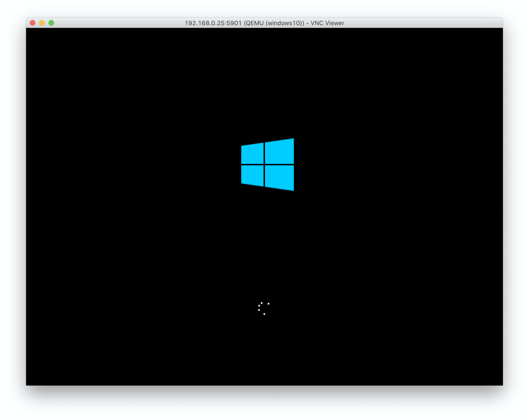Viewport: 529px width, 420px height.
Task: Click the bottom-most dot of the spinner
Action: (264, 314)
